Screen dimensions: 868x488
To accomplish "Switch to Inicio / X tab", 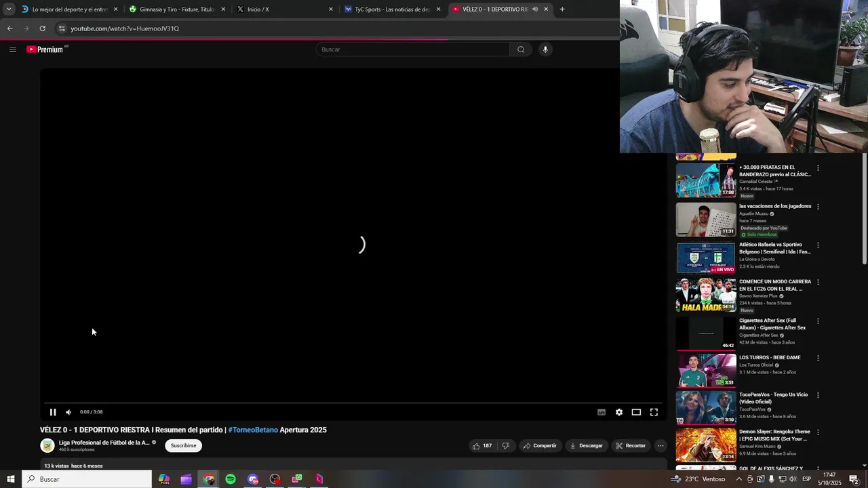I will [x=285, y=9].
